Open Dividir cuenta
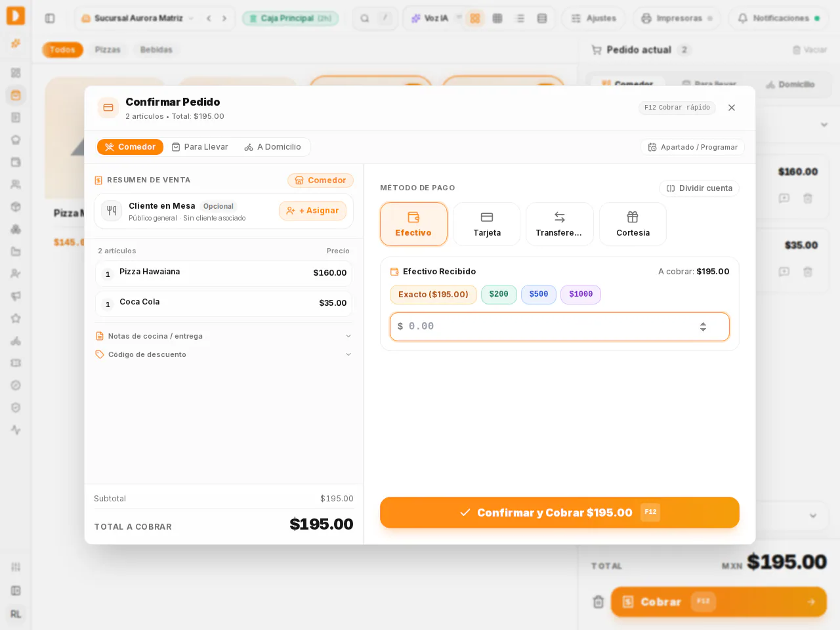840x630 pixels. (x=699, y=188)
